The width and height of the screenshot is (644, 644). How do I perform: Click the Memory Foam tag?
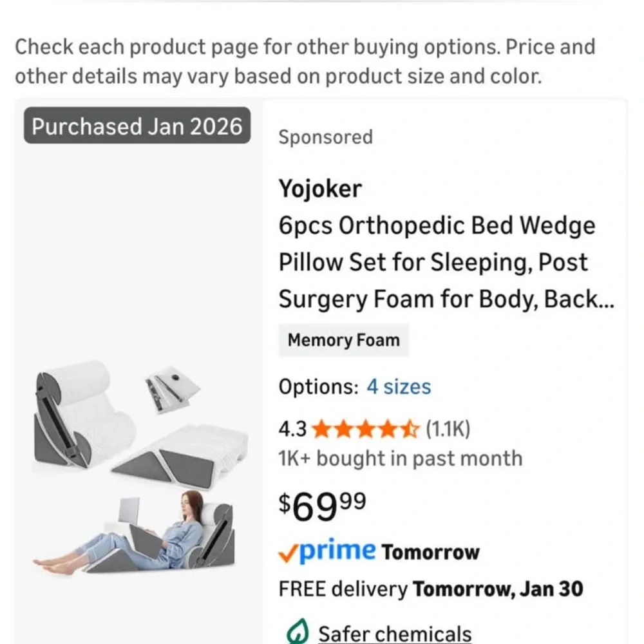click(x=343, y=340)
